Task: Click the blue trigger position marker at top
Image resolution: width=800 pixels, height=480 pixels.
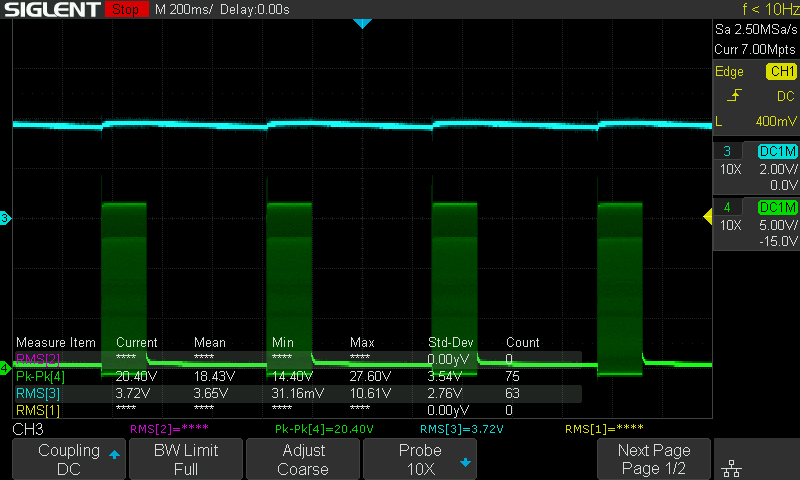Action: [x=362, y=23]
